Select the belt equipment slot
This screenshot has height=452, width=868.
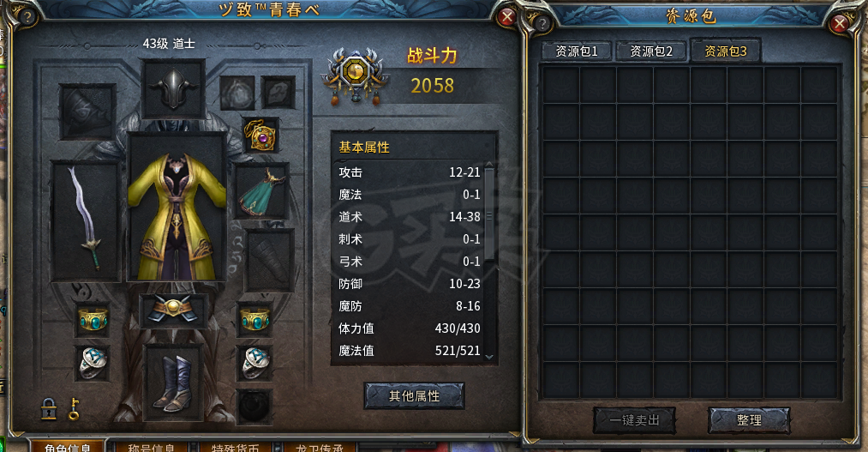pos(173,310)
